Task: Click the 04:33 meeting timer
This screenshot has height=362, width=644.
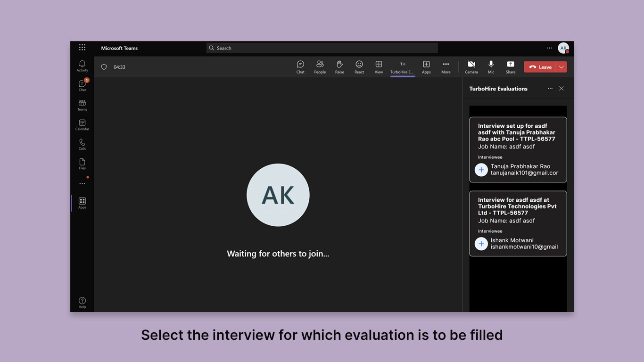Action: (119, 67)
